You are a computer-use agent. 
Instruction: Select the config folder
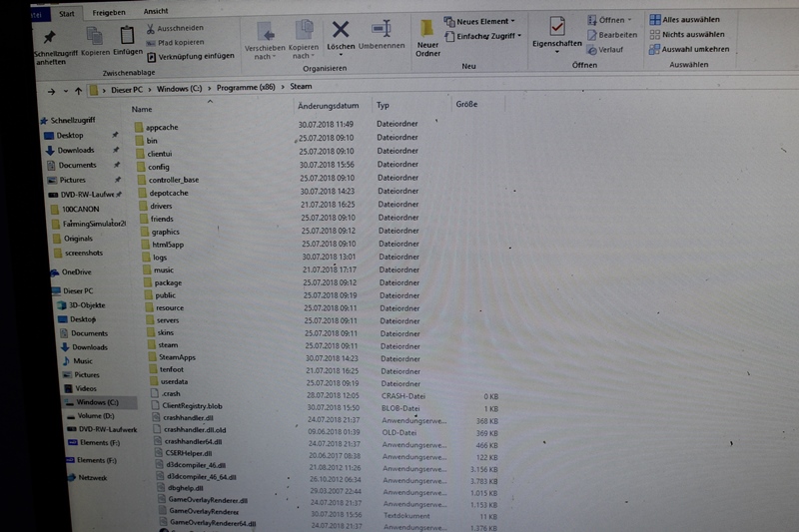[x=153, y=167]
